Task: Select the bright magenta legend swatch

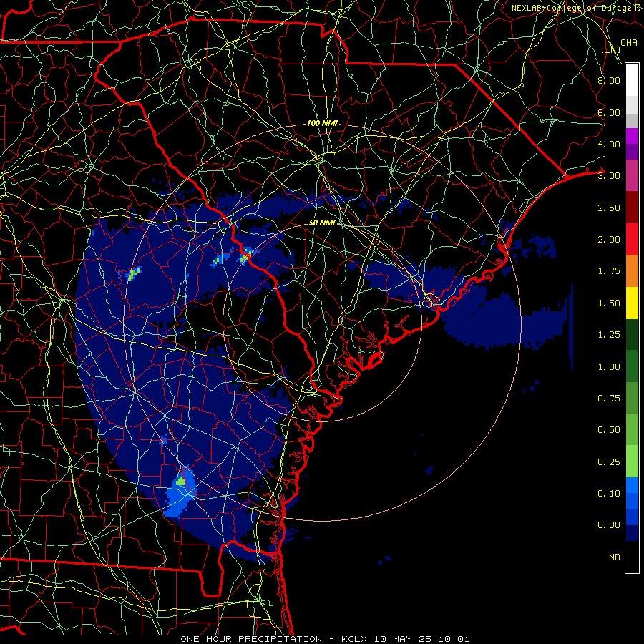Action: [x=632, y=136]
